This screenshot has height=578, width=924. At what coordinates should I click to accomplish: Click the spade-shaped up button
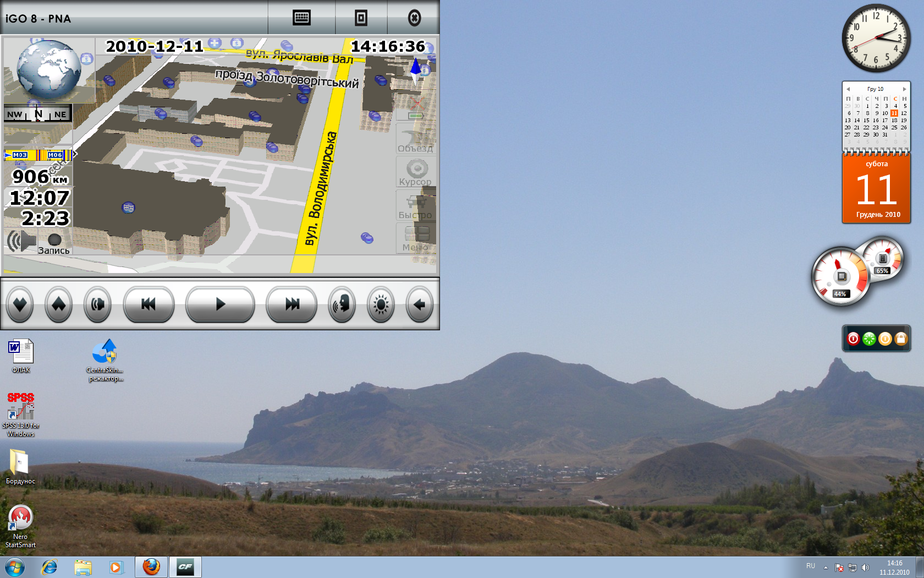pyautogui.click(x=59, y=304)
